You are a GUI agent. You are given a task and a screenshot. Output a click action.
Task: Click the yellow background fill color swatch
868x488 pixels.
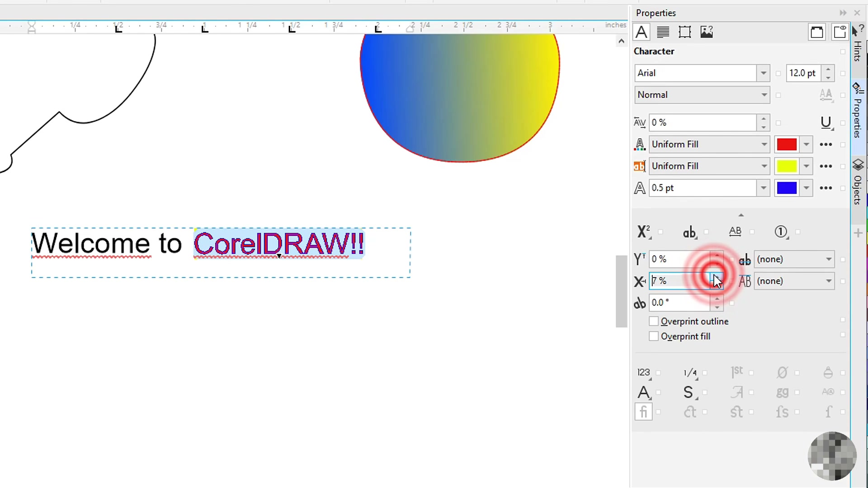tap(787, 166)
